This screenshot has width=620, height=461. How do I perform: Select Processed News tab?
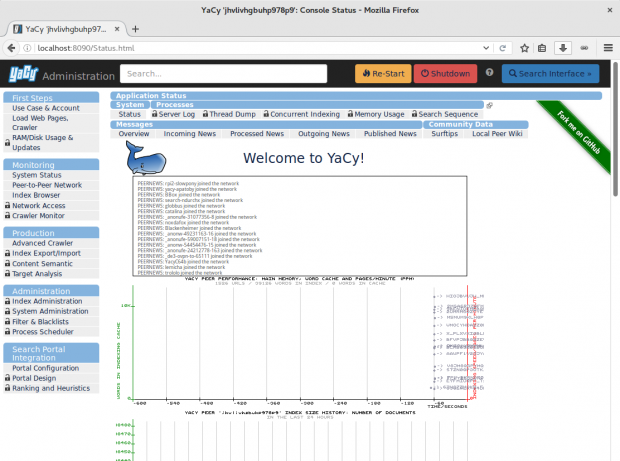coord(257,134)
